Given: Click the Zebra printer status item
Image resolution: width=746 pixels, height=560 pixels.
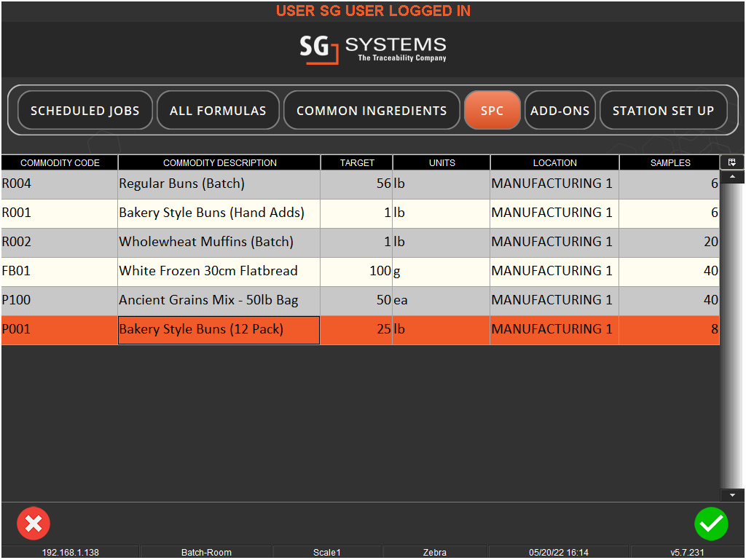Looking at the screenshot, I should pyautogui.click(x=436, y=552).
